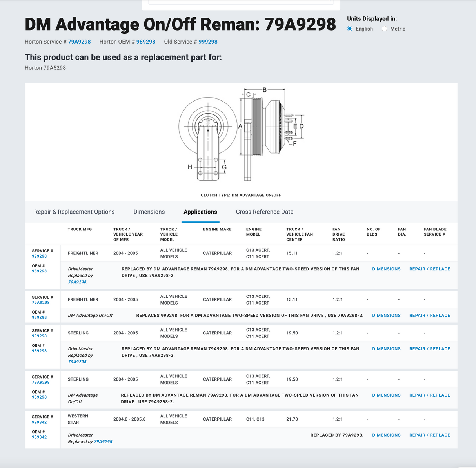Follow 79A9298 replaced-by link in Sterling DriveMaster row
The height and width of the screenshot is (468, 476).
(77, 362)
